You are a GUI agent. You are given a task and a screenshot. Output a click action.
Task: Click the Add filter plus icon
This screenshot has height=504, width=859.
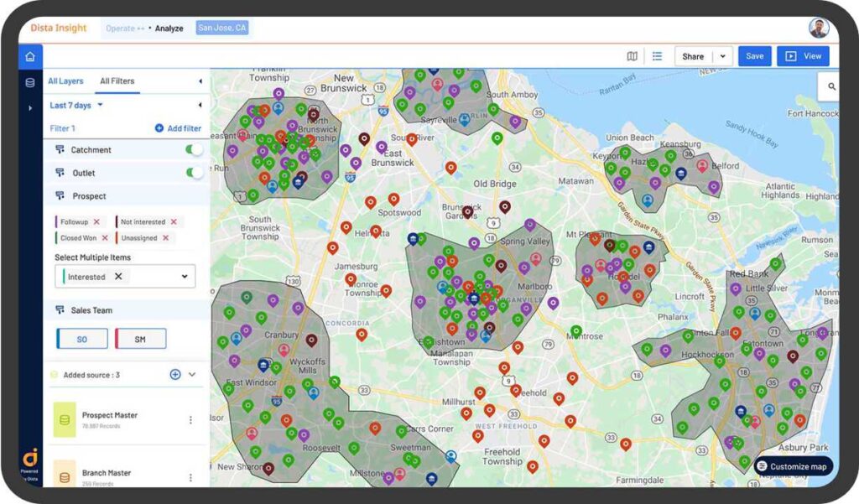coord(159,127)
